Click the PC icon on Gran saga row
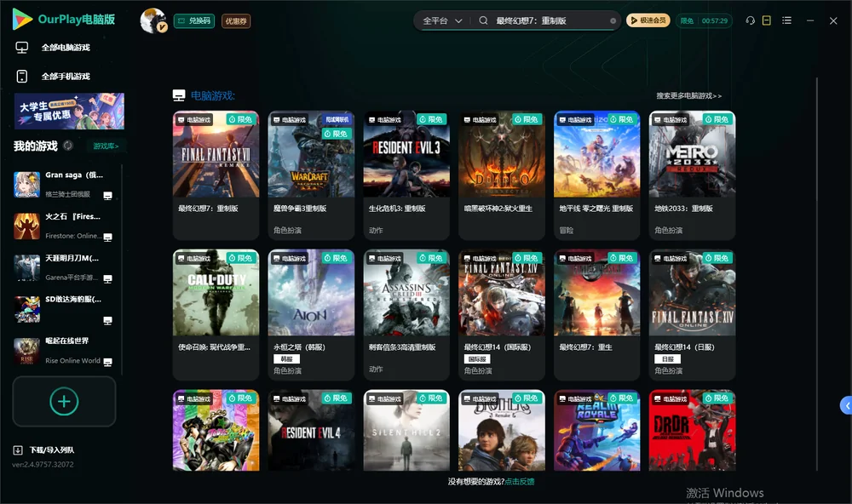This screenshot has height=504, width=852. [x=107, y=196]
